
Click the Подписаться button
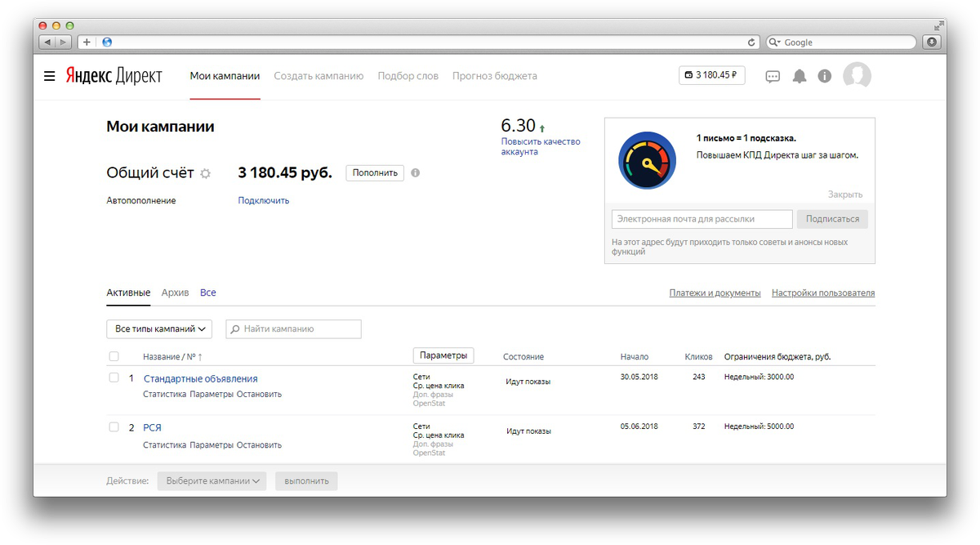click(833, 219)
